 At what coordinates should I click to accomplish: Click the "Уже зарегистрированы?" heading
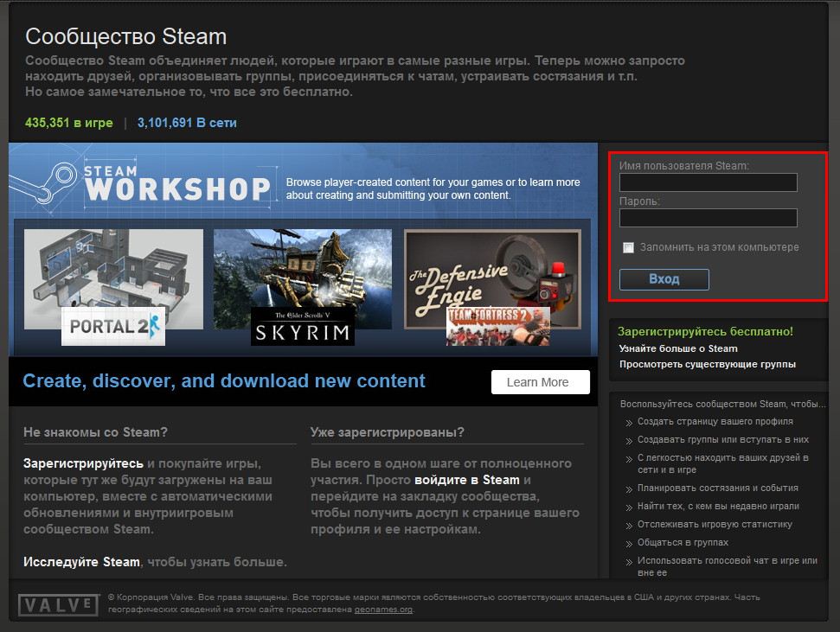pyautogui.click(x=388, y=432)
